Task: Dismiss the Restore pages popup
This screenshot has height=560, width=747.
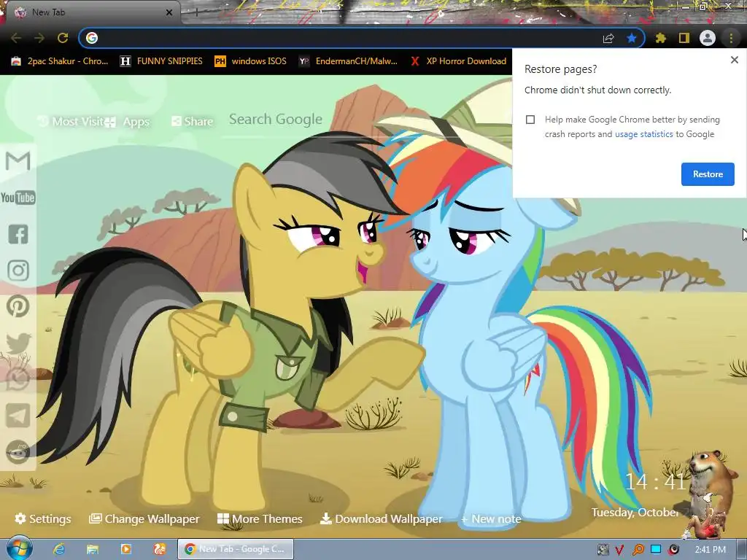Action: click(x=734, y=60)
